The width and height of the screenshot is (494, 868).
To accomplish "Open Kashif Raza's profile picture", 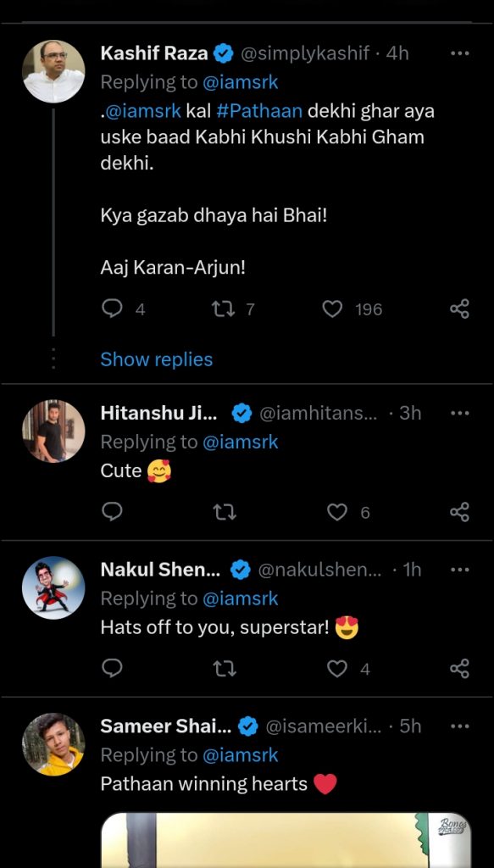I will [53, 71].
